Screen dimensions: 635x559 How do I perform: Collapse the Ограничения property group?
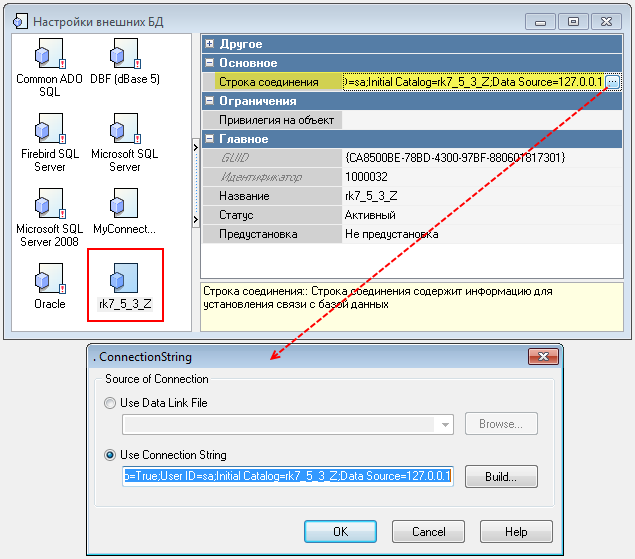[209, 101]
